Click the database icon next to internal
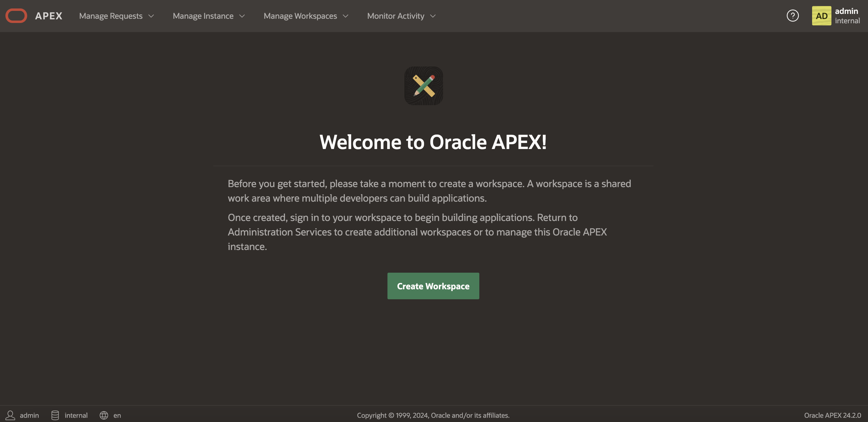Image resolution: width=868 pixels, height=422 pixels. tap(55, 415)
